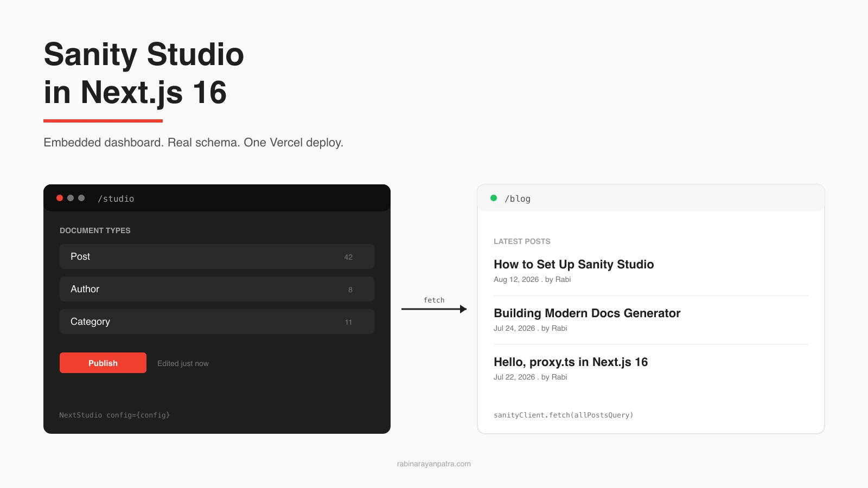Click the 'NextStudio config={config}' code text
This screenshot has width=868, height=488.
click(114, 415)
